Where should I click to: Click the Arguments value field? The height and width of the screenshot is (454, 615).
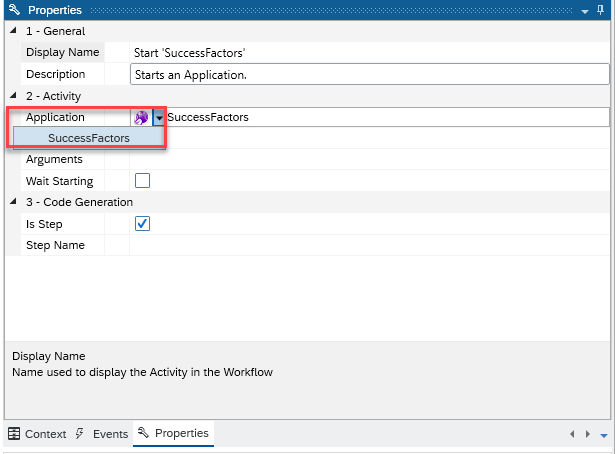(x=369, y=159)
